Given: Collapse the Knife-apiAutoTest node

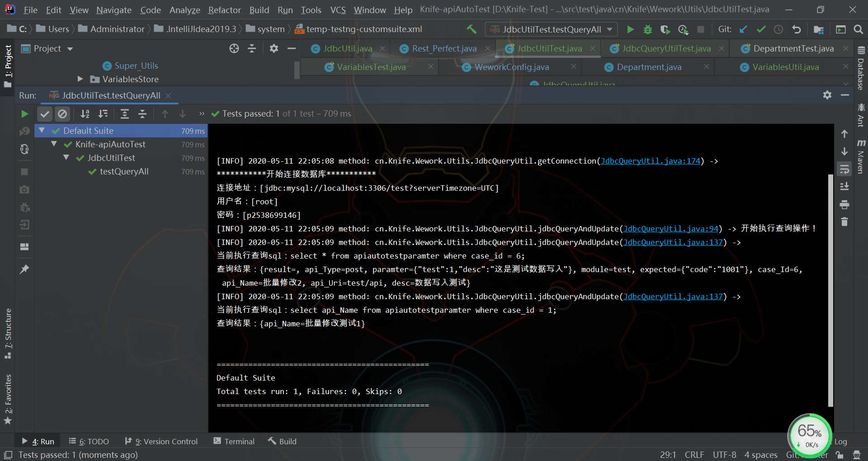Looking at the screenshot, I should [54, 144].
